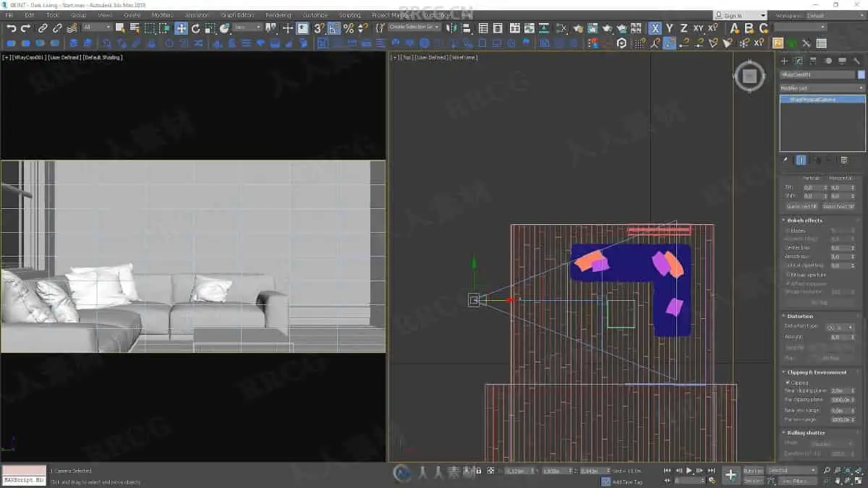Restrict to Y axis button
Image resolution: width=868 pixels, height=488 pixels.
pos(670,28)
